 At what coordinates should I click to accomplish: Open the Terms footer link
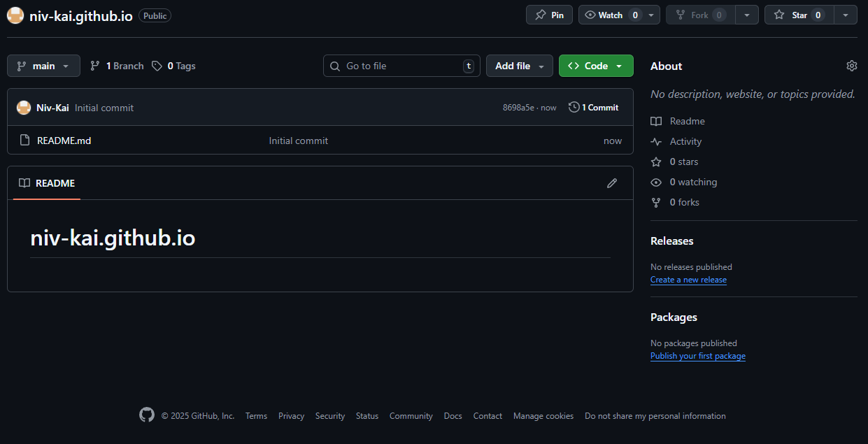pyautogui.click(x=256, y=416)
